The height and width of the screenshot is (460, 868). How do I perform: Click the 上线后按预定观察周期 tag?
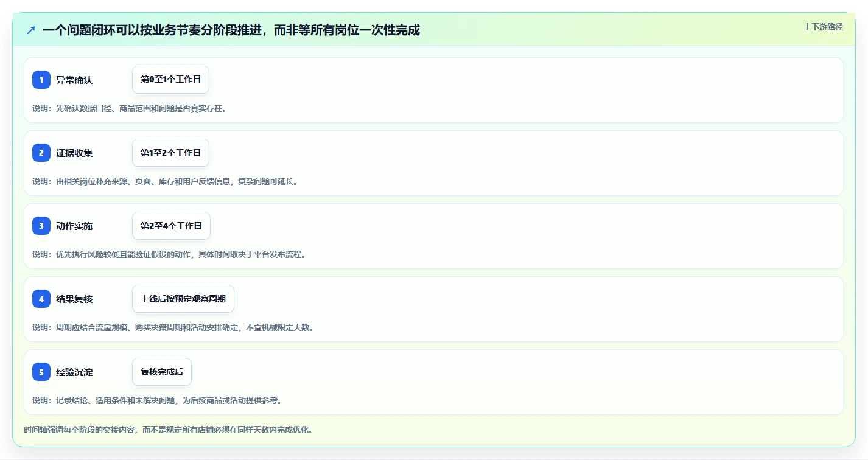coord(183,299)
